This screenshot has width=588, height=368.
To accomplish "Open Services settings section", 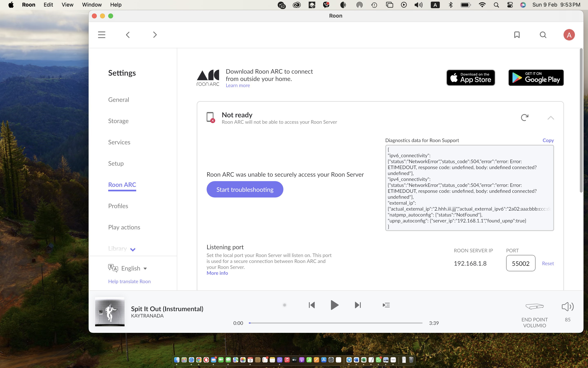I will click(119, 142).
